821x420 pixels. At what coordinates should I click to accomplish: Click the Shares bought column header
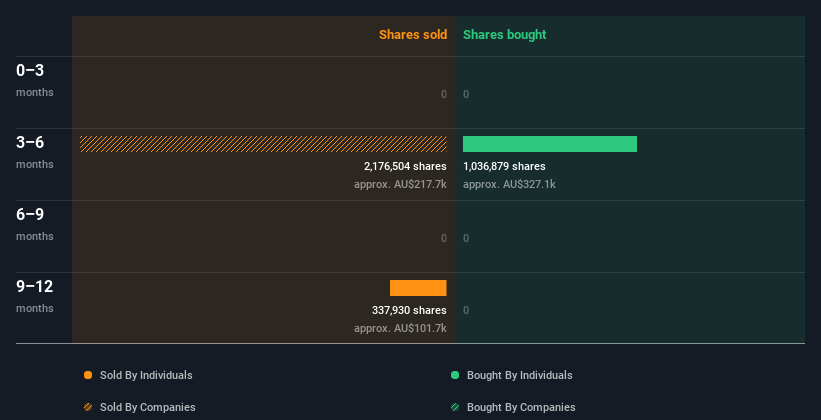coord(505,35)
